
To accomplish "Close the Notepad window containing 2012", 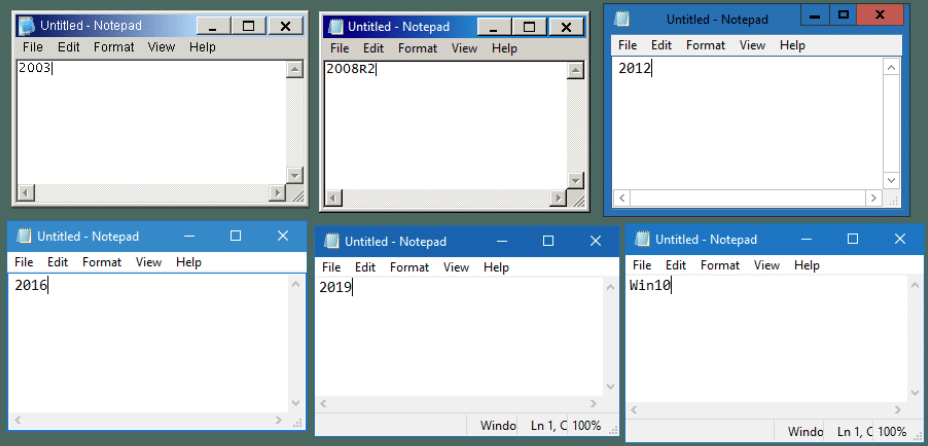I will [x=880, y=15].
